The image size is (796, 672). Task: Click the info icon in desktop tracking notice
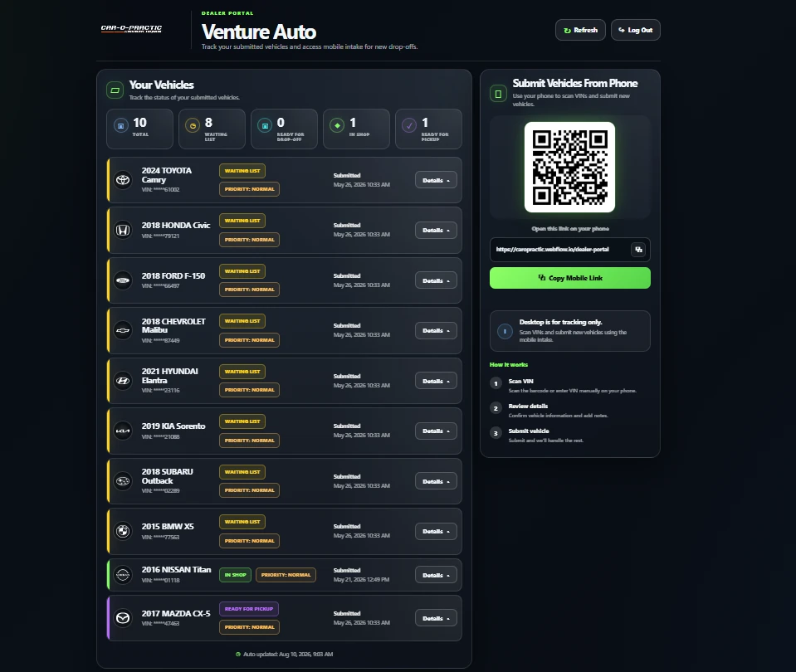tap(505, 331)
